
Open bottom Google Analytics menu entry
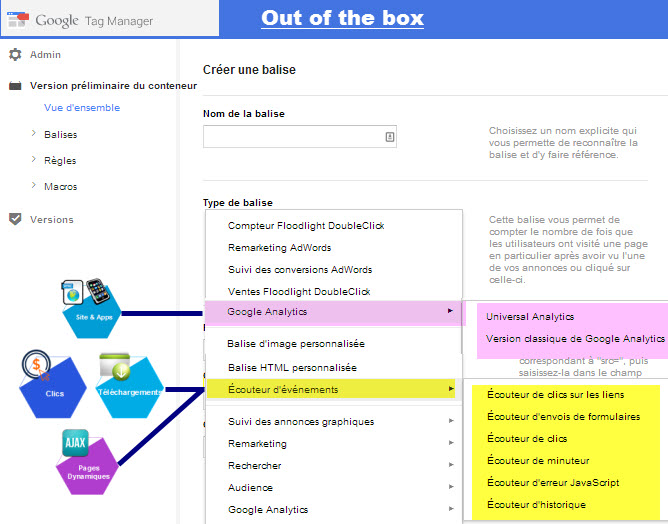click(x=268, y=510)
